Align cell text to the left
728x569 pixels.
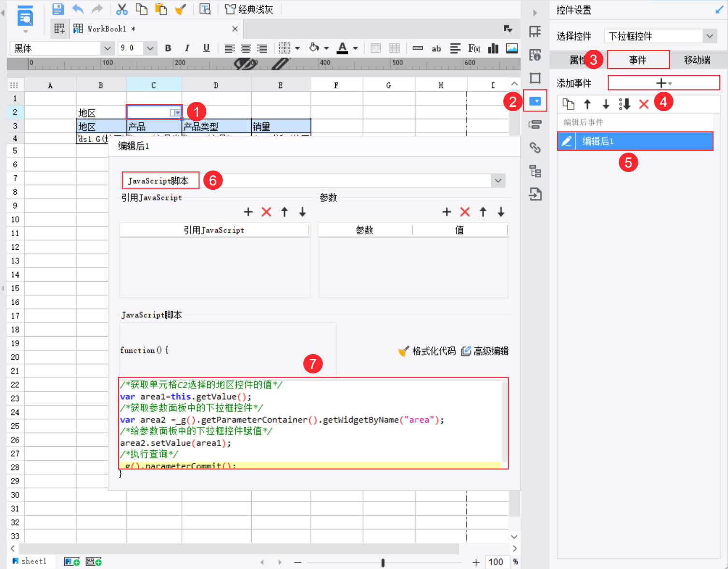[230, 48]
